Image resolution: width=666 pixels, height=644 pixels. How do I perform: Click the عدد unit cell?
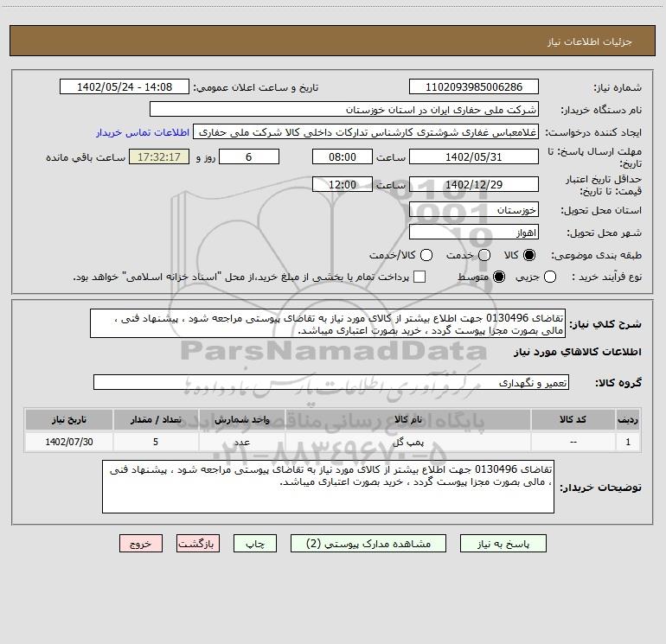tap(241, 442)
